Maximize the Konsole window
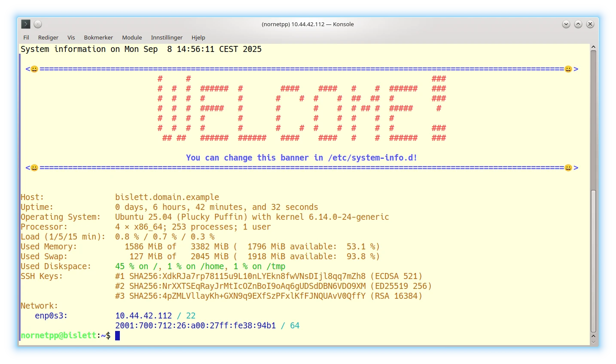Screen dimensions: 616x364 click(x=578, y=24)
